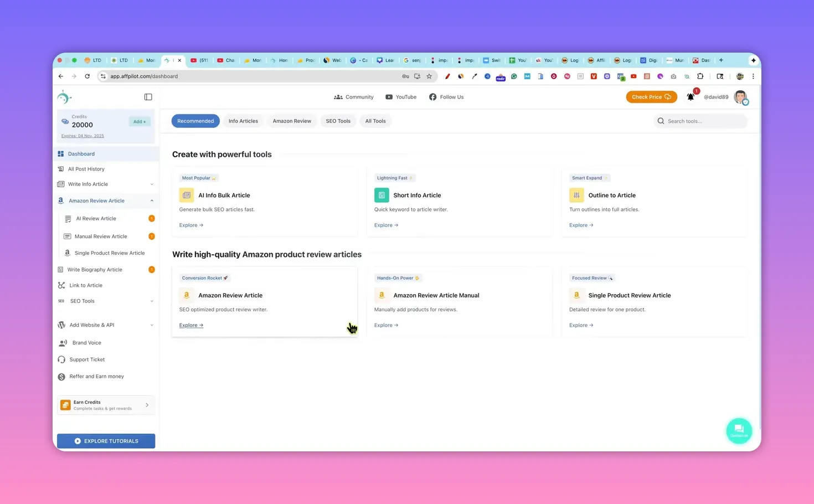Select the All Tools filter tab
This screenshot has height=504, width=814.
[375, 121]
